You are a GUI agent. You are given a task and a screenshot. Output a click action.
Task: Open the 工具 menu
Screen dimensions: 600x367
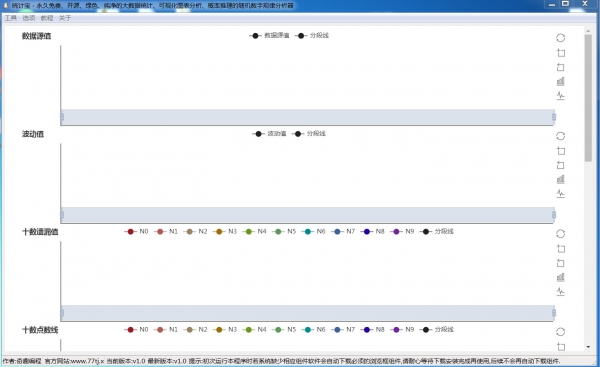11,18
